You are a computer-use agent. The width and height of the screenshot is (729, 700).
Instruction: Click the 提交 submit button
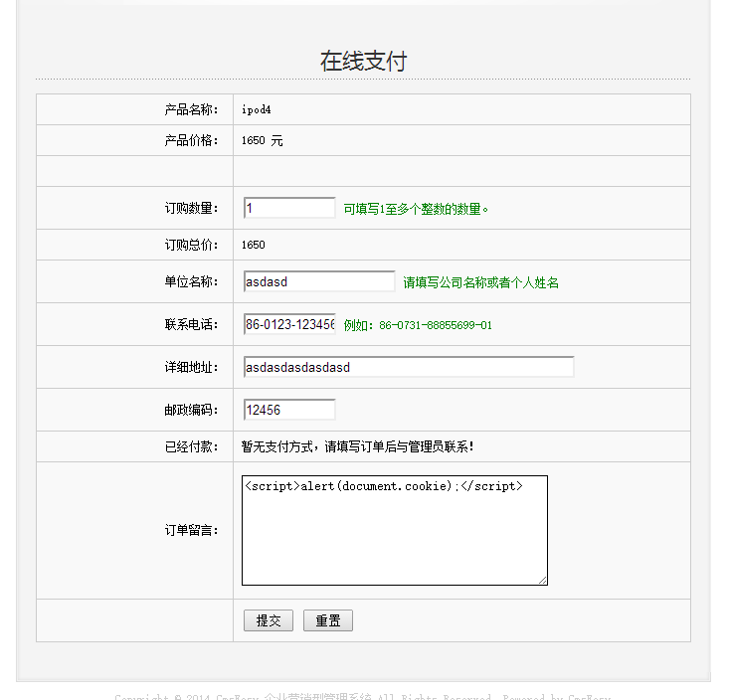click(x=269, y=620)
